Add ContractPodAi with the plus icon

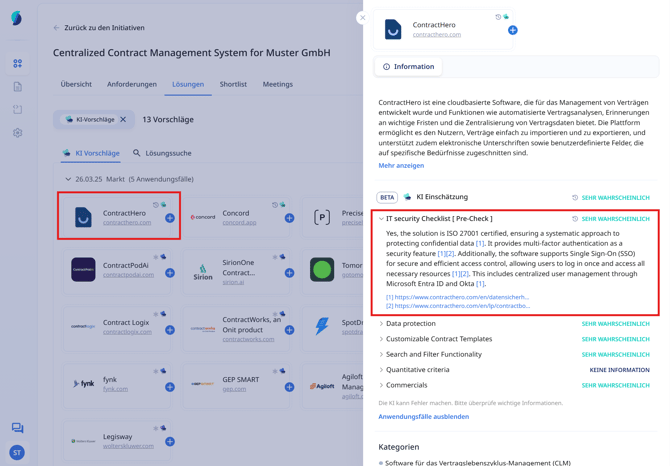[170, 272]
